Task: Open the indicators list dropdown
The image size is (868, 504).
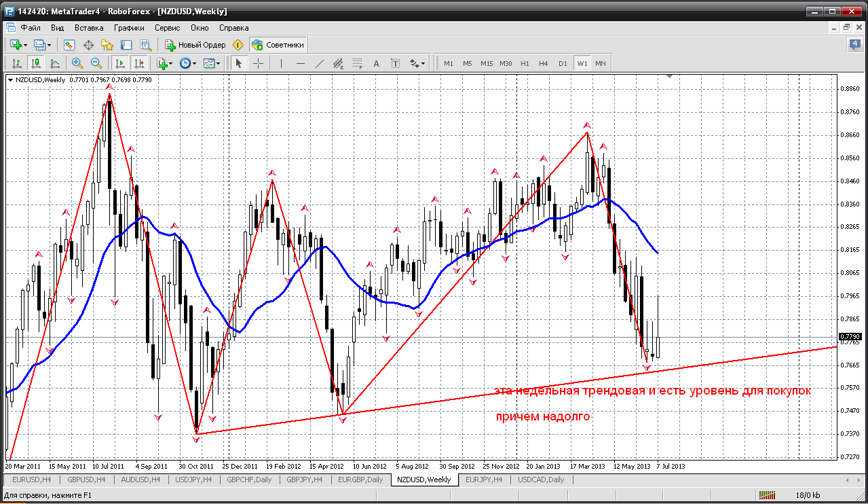Action: [x=164, y=63]
